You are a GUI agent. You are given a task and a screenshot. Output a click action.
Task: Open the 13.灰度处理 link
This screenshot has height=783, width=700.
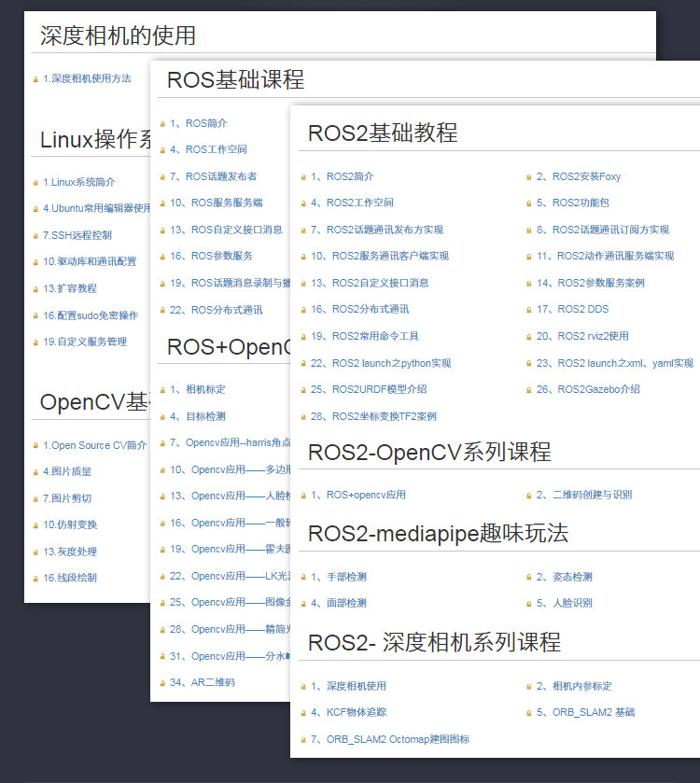(x=70, y=552)
